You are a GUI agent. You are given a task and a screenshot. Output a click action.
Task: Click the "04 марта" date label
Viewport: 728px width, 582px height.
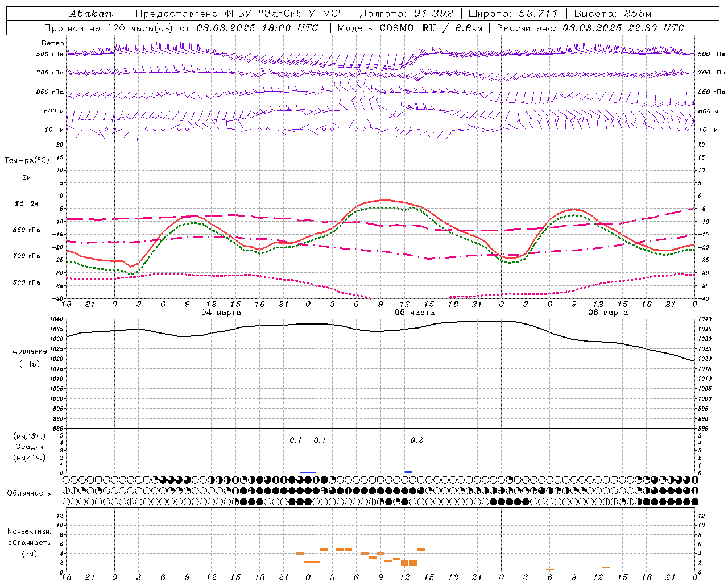tap(221, 313)
